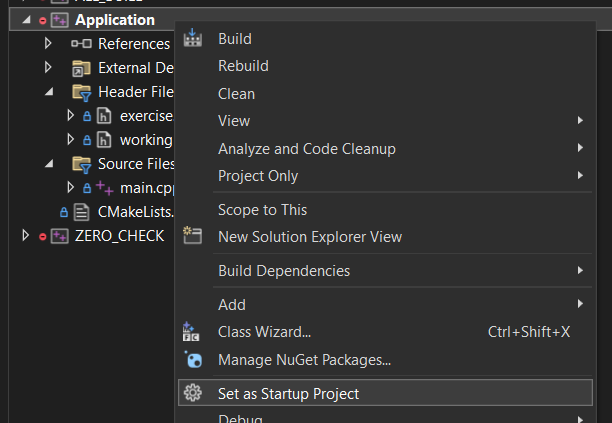Image resolution: width=612 pixels, height=423 pixels.
Task: Click the working header file icon
Action: [104, 140]
